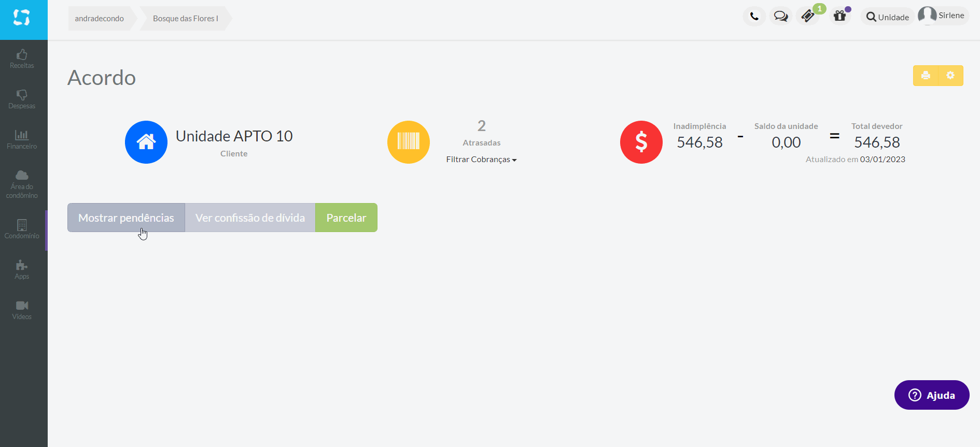Click the update date 03/01/2023

pos(883,160)
